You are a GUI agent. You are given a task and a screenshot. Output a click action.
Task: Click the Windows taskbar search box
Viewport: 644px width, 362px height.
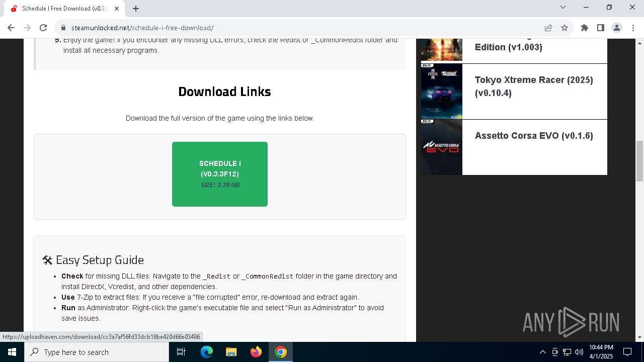coord(97,352)
